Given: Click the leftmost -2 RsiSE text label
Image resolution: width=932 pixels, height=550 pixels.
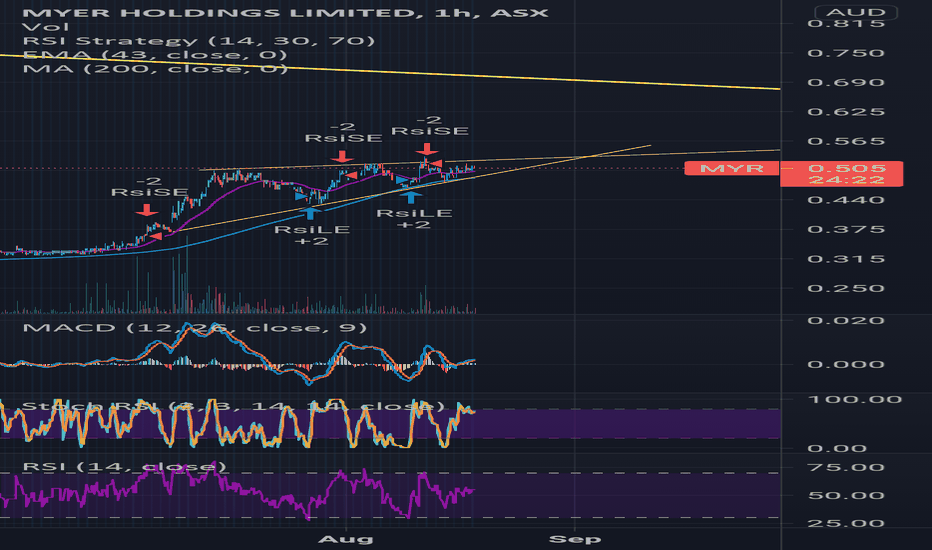Looking at the screenshot, I should click(149, 187).
